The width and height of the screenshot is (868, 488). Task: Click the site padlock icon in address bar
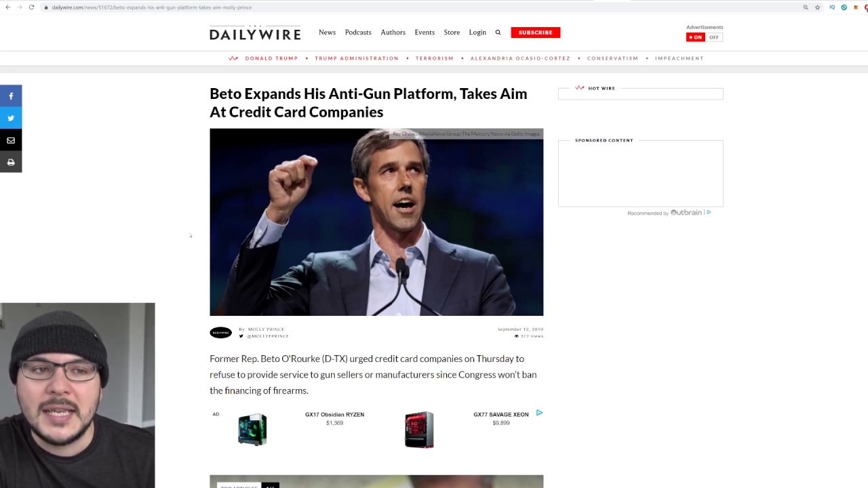pos(46,7)
